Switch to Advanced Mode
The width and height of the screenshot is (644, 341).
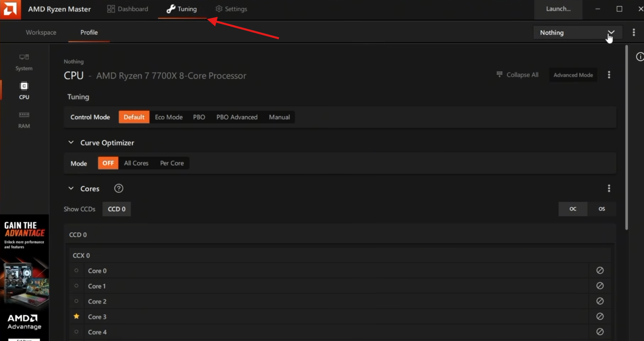[573, 75]
